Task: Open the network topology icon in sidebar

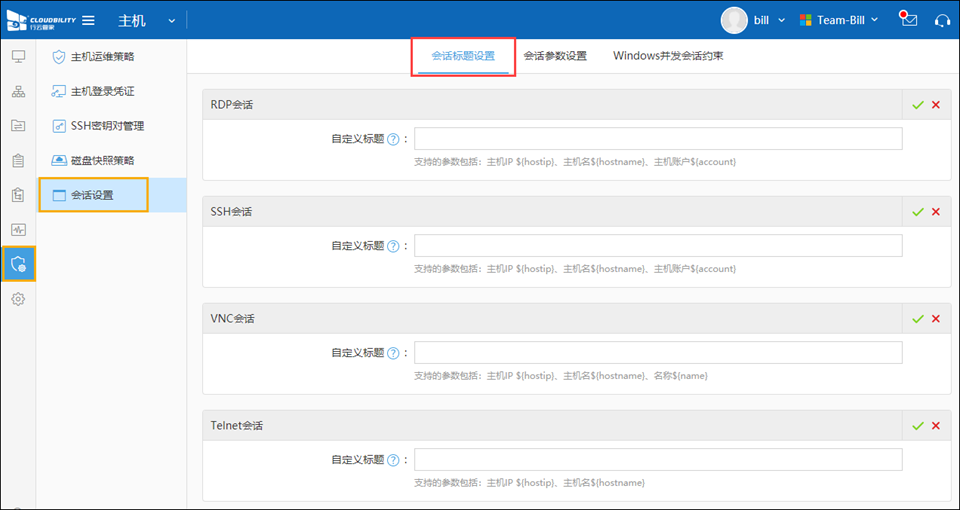Action: 18,91
